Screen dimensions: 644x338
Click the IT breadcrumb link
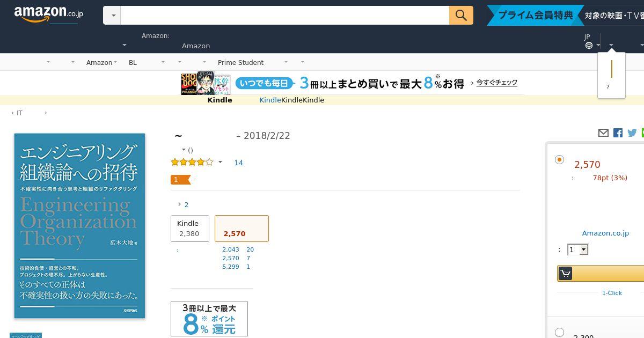coord(20,113)
